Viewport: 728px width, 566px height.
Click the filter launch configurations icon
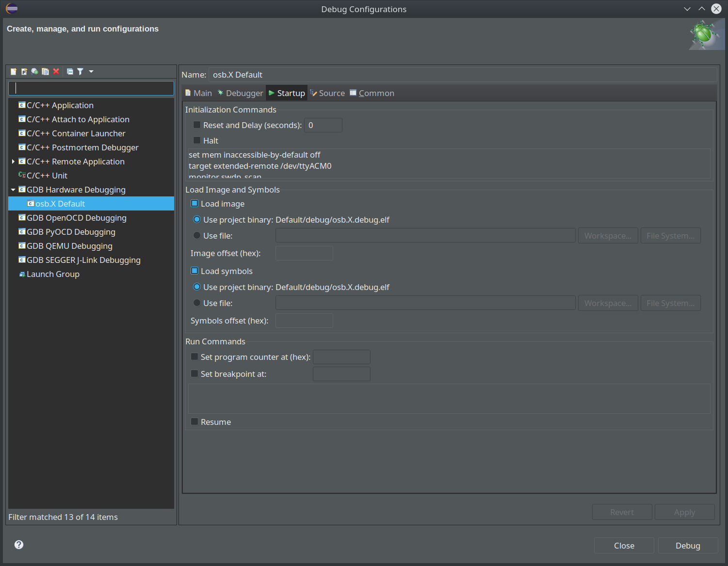coord(81,72)
